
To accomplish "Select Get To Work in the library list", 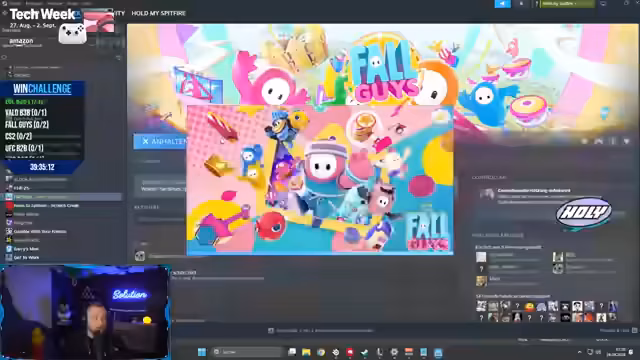I will pyautogui.click(x=27, y=258).
